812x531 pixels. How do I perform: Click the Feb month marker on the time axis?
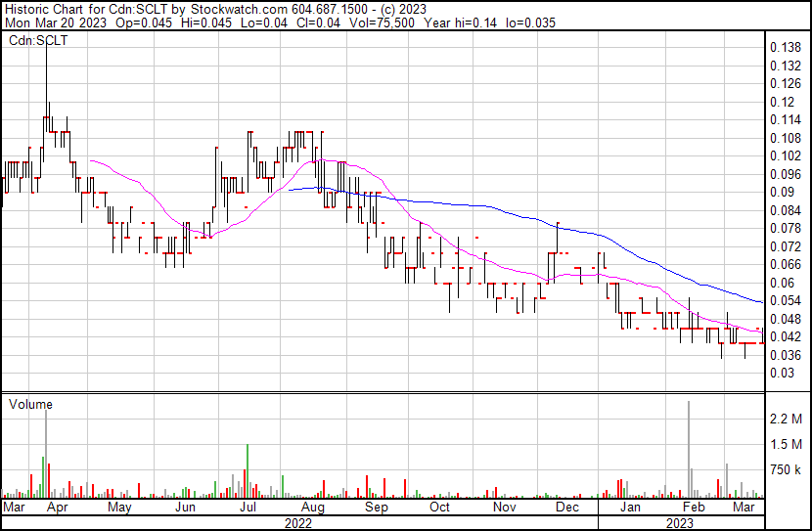coord(693,508)
